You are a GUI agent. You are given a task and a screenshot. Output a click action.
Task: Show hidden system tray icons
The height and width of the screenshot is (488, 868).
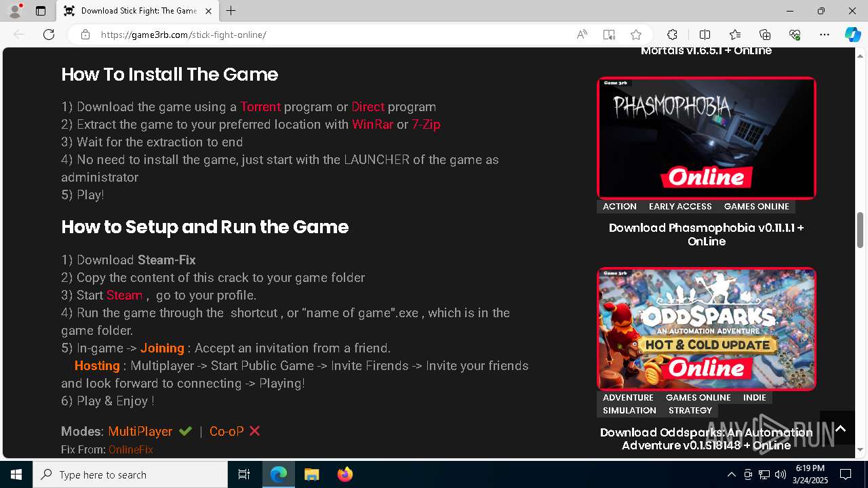coord(731,474)
